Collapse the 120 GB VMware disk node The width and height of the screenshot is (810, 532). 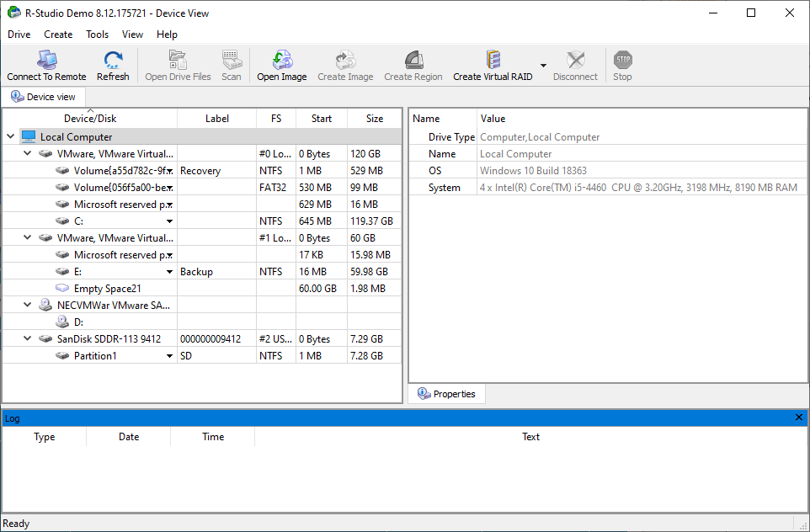(x=28, y=153)
